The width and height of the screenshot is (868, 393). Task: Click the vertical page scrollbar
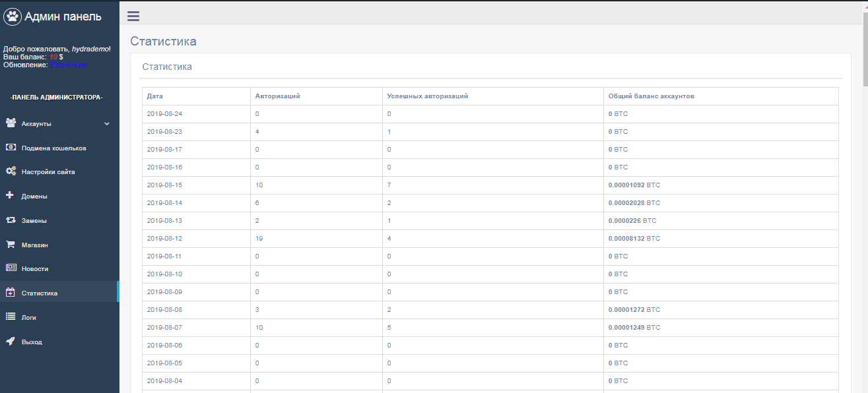tap(865, 198)
